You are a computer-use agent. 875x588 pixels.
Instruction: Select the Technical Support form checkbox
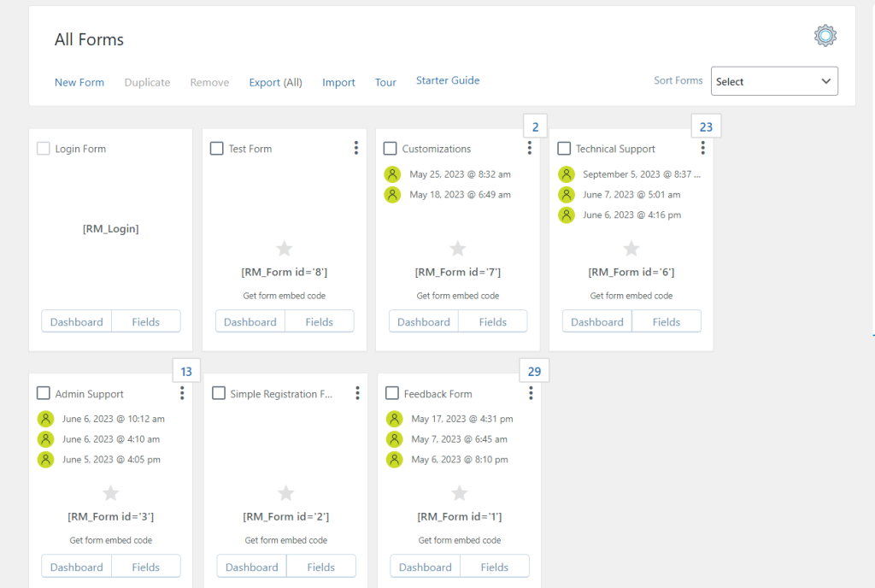[564, 149]
